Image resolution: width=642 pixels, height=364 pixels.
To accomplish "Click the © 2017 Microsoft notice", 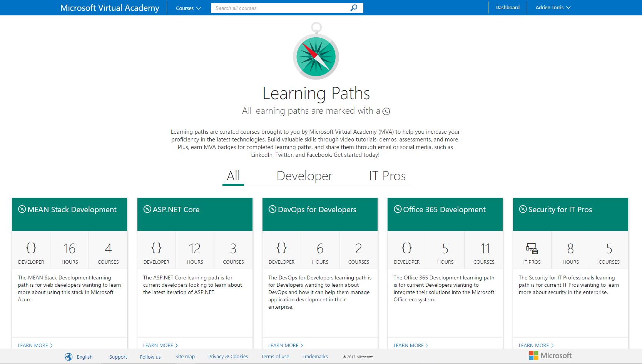I will pyautogui.click(x=358, y=357).
